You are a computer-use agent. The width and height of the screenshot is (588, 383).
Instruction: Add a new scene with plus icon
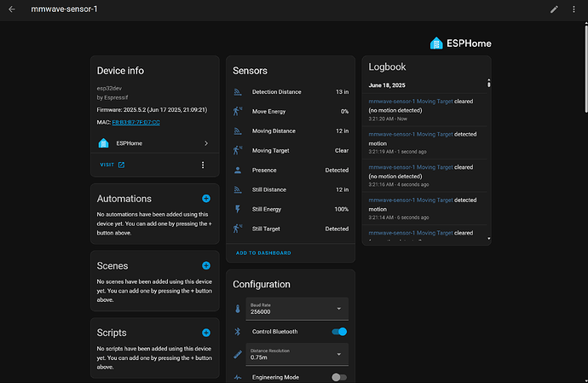point(206,266)
